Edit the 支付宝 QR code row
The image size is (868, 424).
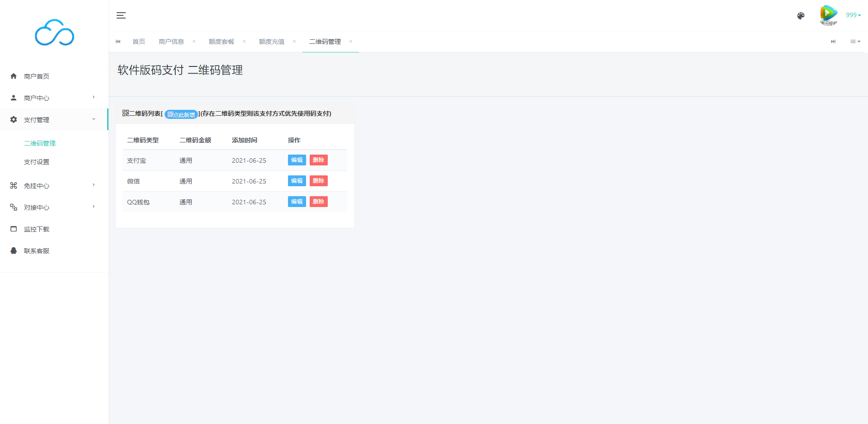point(297,160)
